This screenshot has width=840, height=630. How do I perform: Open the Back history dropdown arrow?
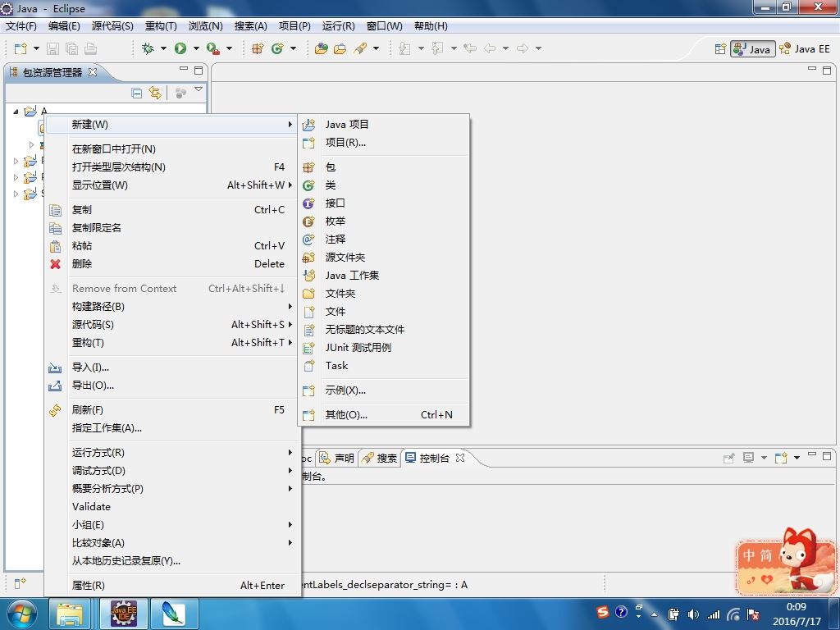tap(505, 48)
